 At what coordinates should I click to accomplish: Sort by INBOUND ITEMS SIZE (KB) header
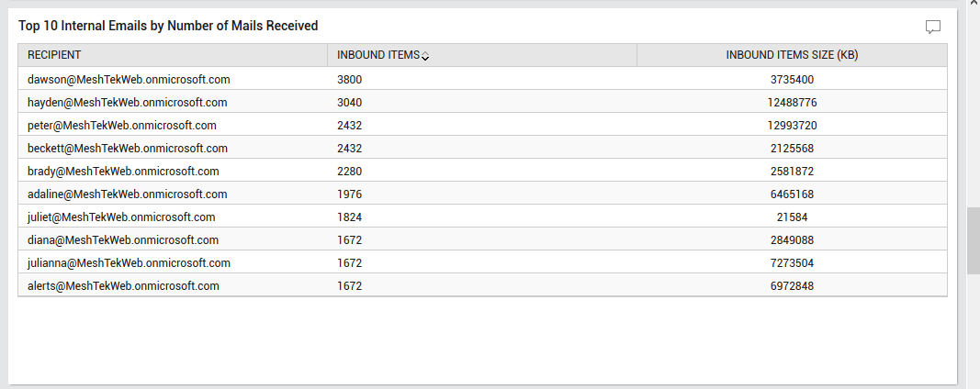792,55
